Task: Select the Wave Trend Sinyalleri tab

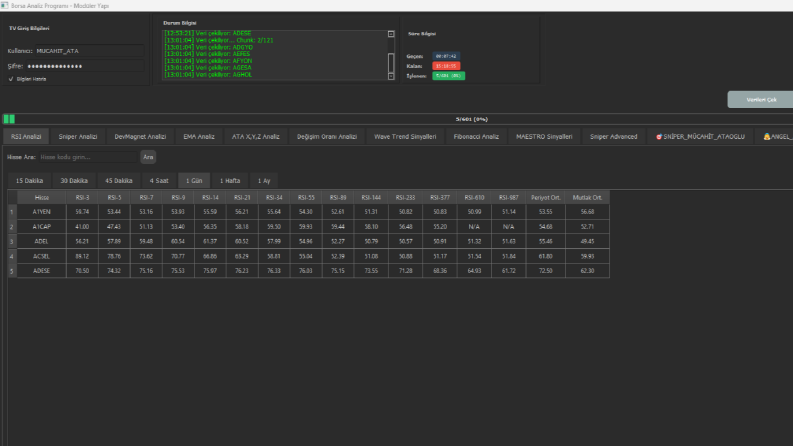Action: point(405,137)
